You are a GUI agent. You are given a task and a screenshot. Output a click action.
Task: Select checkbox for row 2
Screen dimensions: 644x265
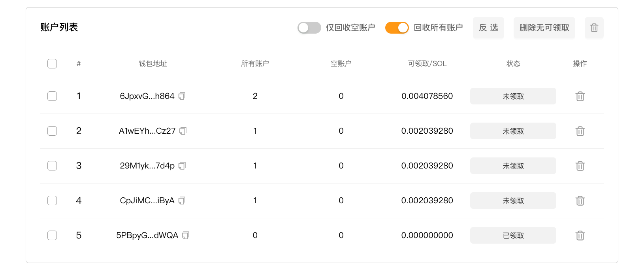tap(52, 131)
